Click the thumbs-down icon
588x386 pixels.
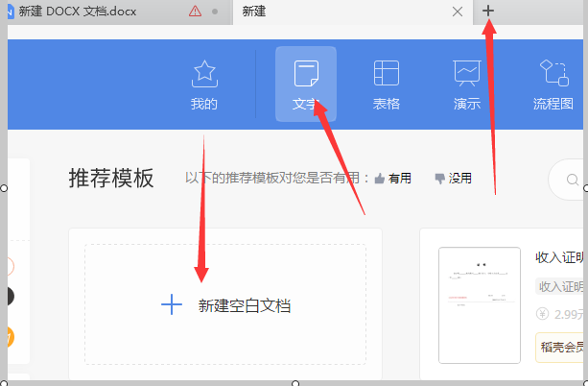tap(439, 179)
